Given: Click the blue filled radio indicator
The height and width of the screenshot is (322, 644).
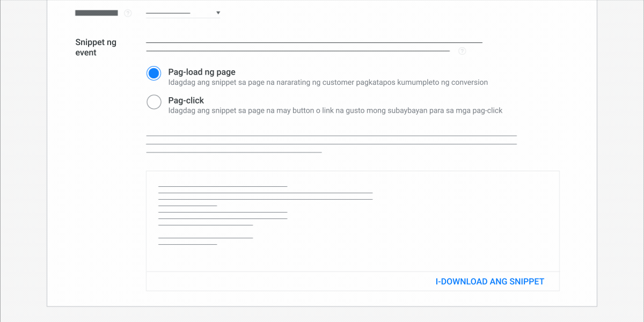Looking at the screenshot, I should pyautogui.click(x=153, y=73).
